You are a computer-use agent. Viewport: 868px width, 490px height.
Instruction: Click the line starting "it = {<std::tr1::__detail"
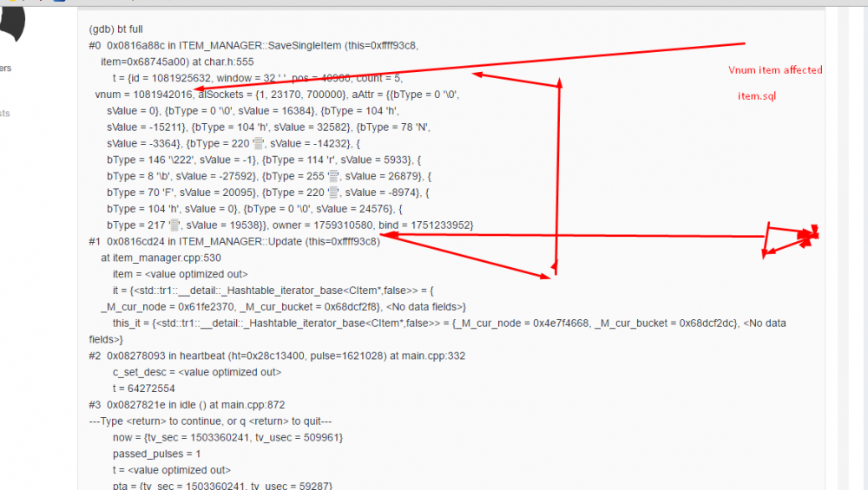273,291
